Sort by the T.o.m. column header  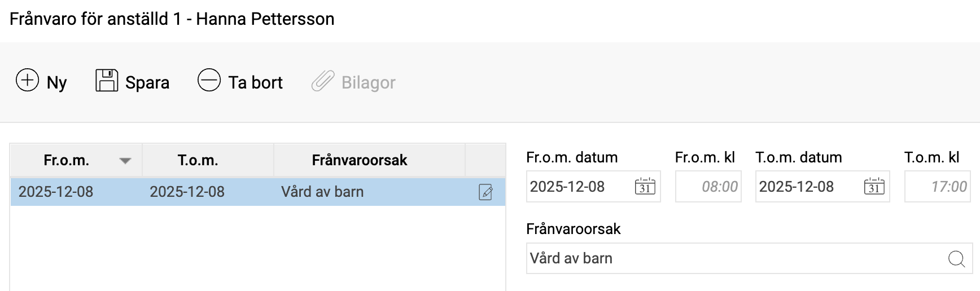[198, 160]
